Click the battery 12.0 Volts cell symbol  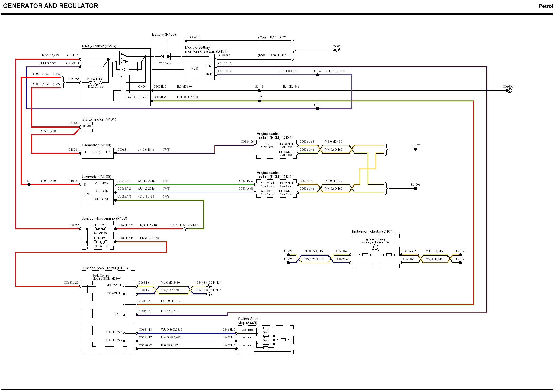coord(165,56)
